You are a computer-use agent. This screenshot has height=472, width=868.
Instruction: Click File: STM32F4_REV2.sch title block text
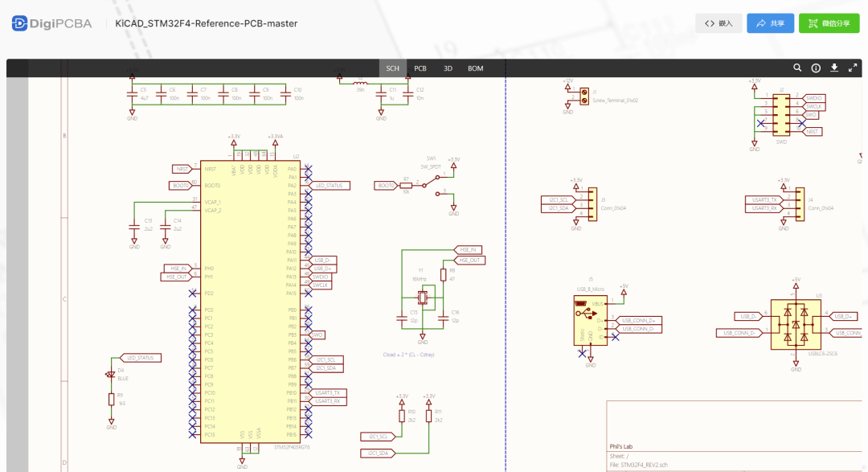pyautogui.click(x=639, y=466)
